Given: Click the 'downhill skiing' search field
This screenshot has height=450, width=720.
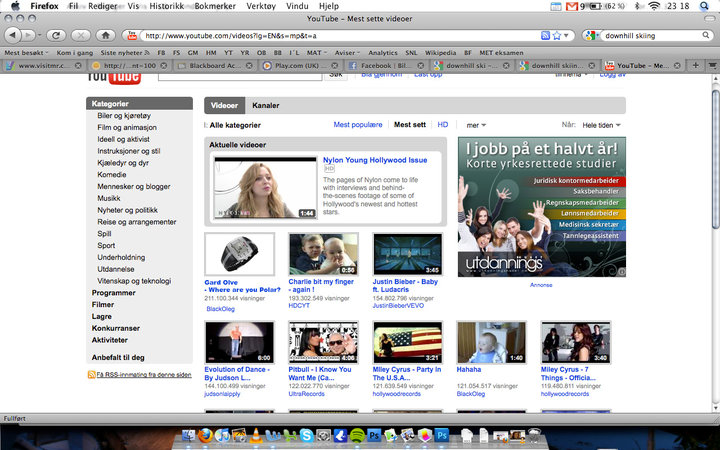Looking at the screenshot, I should tap(651, 35).
